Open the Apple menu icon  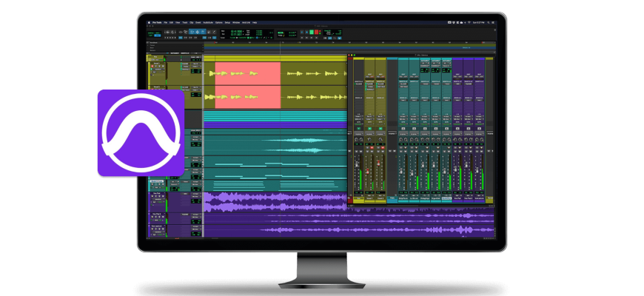click(x=150, y=24)
